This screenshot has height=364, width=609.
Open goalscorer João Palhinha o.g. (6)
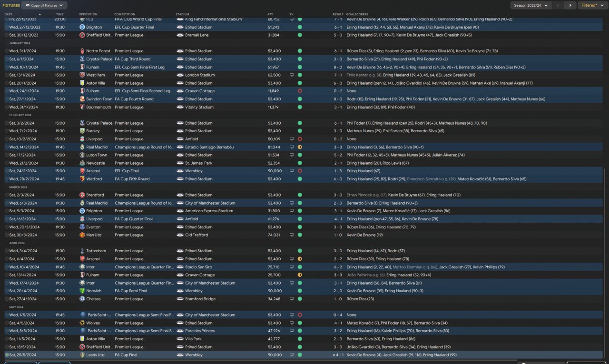click(365, 275)
